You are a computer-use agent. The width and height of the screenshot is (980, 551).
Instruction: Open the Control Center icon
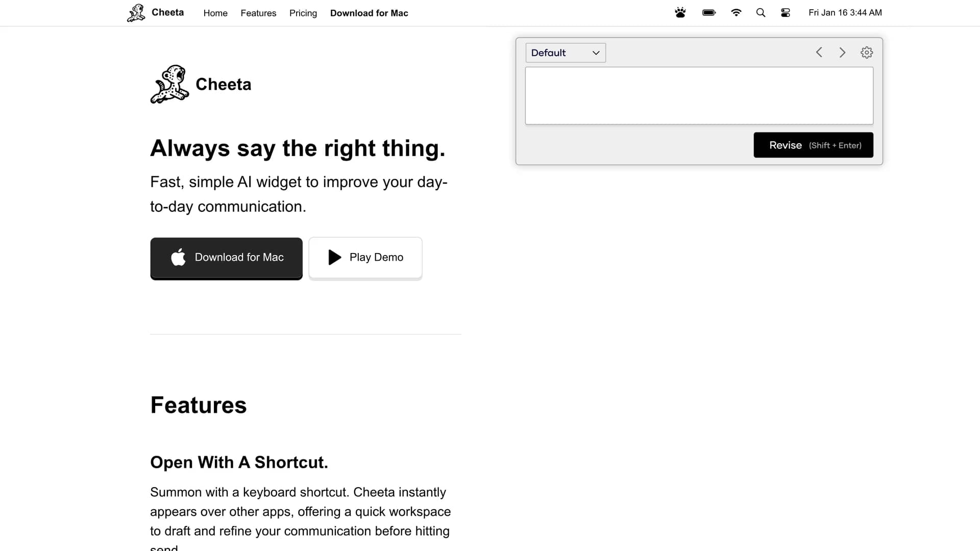(786, 13)
